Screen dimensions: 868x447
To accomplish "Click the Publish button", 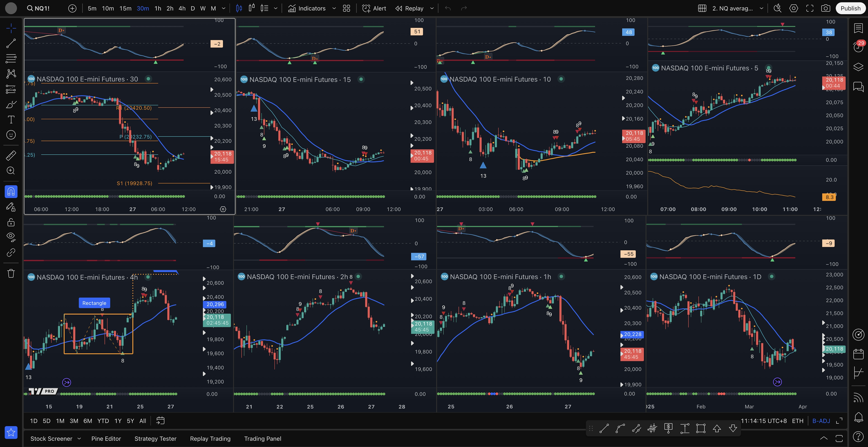I will [x=850, y=8].
